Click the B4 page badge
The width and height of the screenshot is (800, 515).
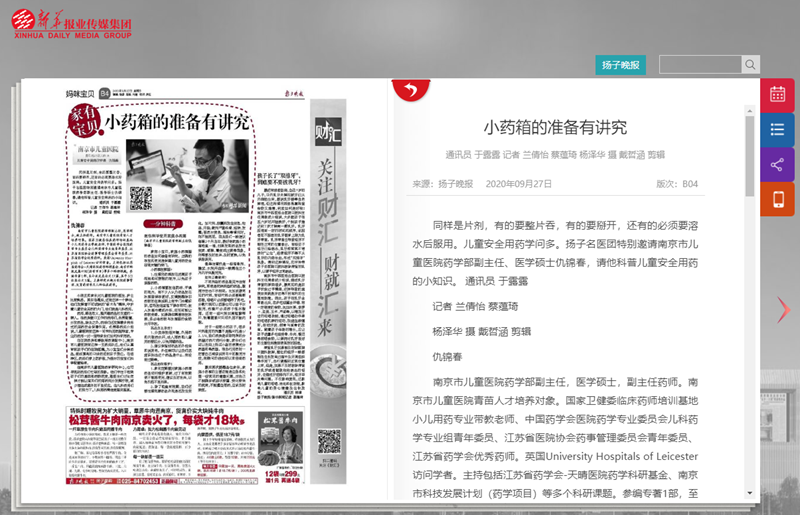[x=105, y=93]
